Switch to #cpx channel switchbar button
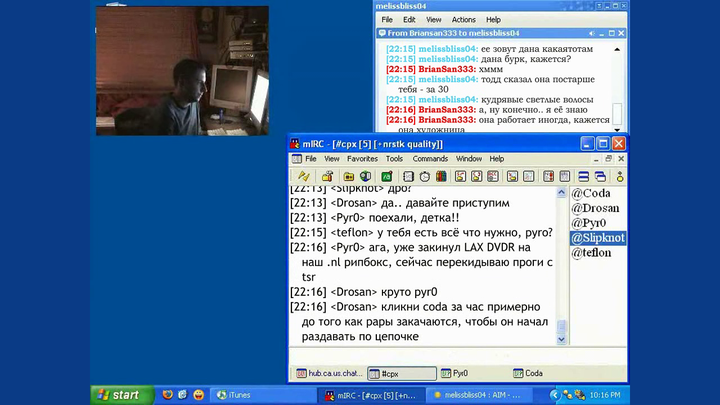The image size is (720, 405). point(402,374)
